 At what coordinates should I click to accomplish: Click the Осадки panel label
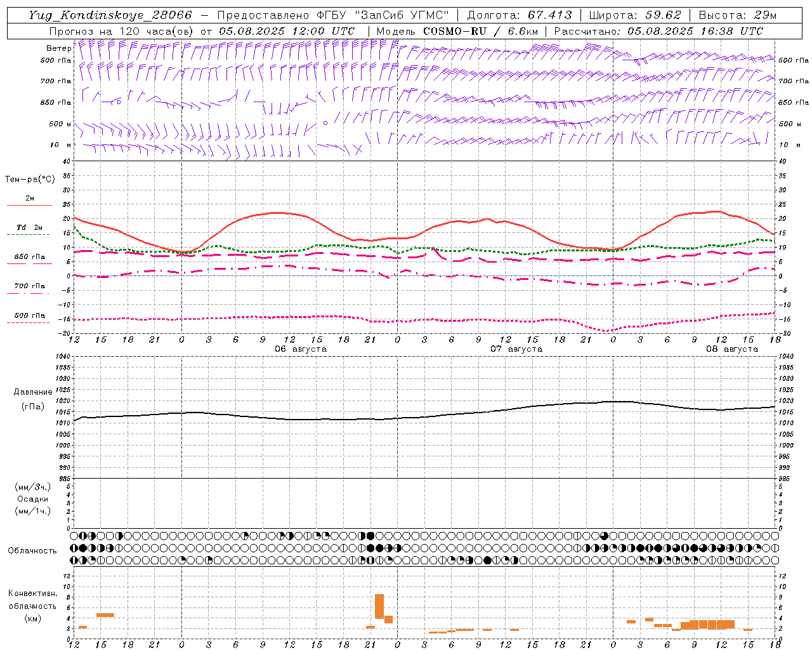click(33, 499)
